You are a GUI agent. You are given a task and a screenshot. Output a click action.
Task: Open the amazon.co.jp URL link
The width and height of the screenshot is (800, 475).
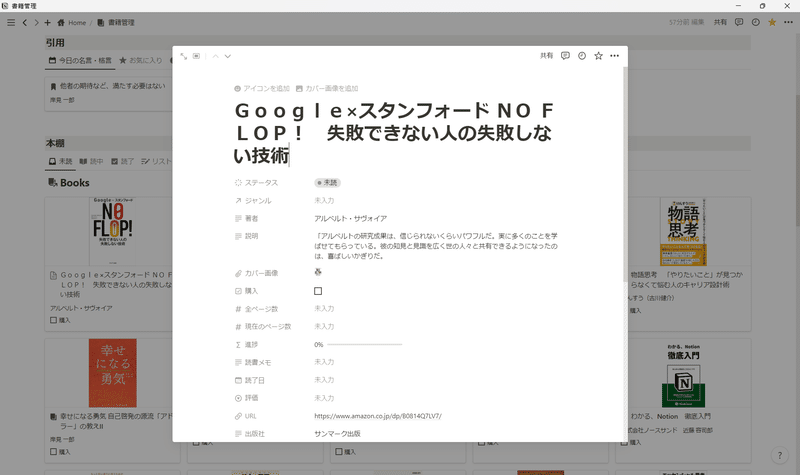click(x=378, y=416)
